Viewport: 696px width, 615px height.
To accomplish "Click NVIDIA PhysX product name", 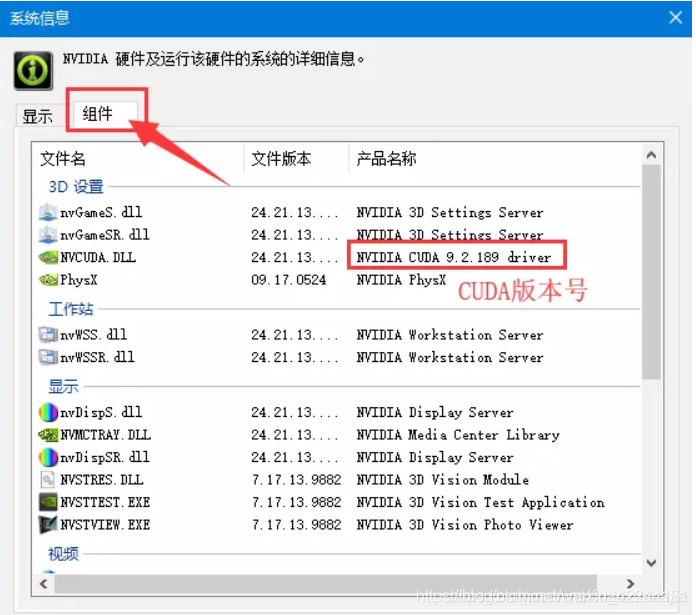I will 401,280.
